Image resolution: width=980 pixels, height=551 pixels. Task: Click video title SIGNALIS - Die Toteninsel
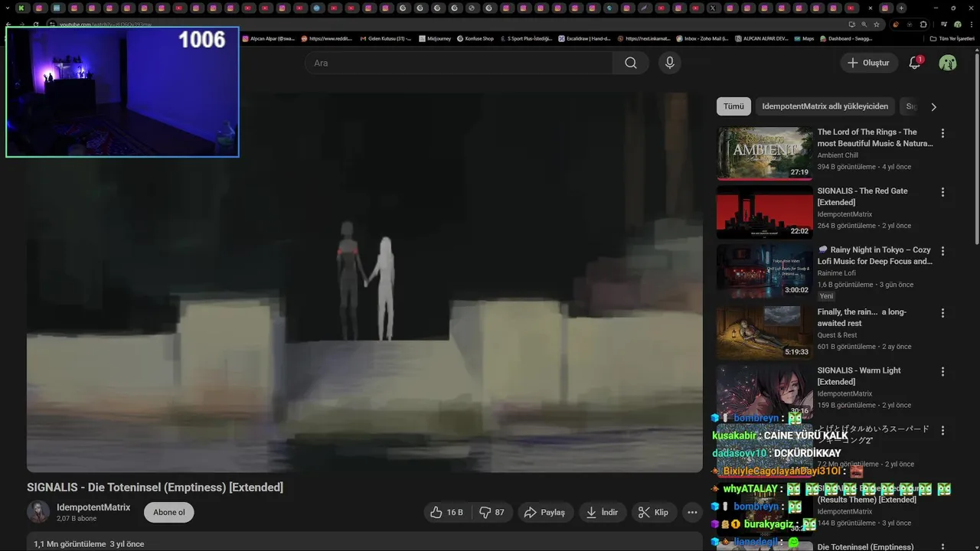(155, 487)
